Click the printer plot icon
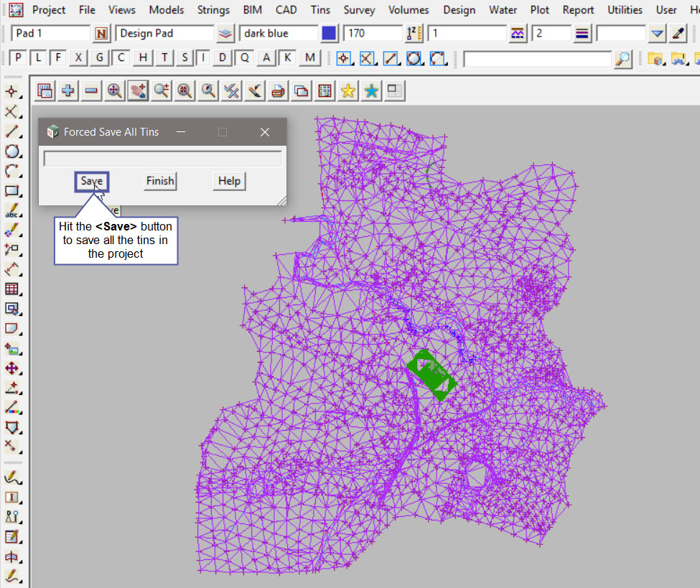 tap(278, 90)
